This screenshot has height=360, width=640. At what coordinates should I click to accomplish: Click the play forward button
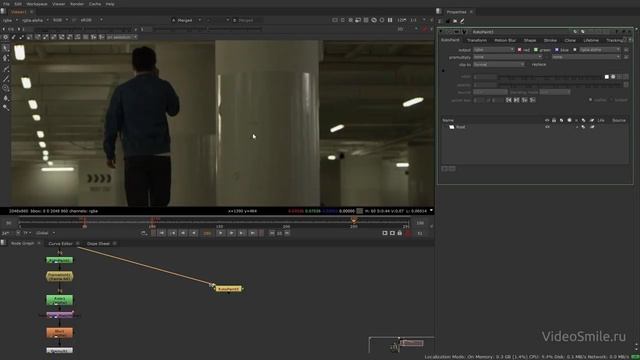coord(220,233)
